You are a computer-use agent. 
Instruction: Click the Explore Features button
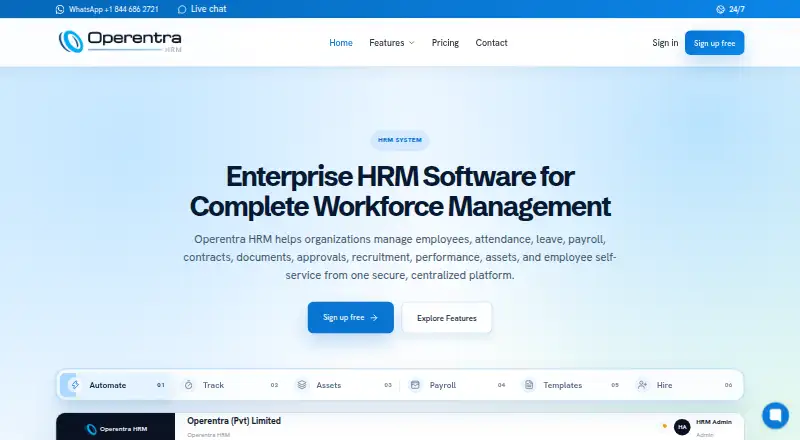pos(446,318)
